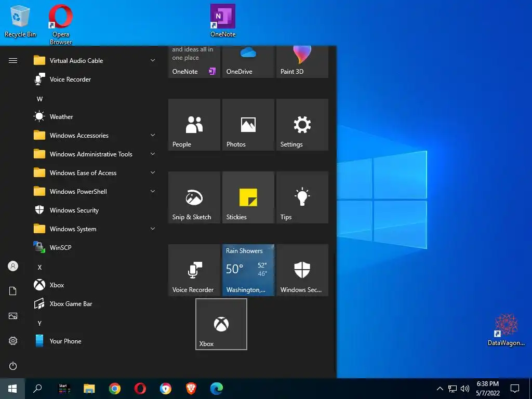Jump to letter W section header

(x=39, y=99)
